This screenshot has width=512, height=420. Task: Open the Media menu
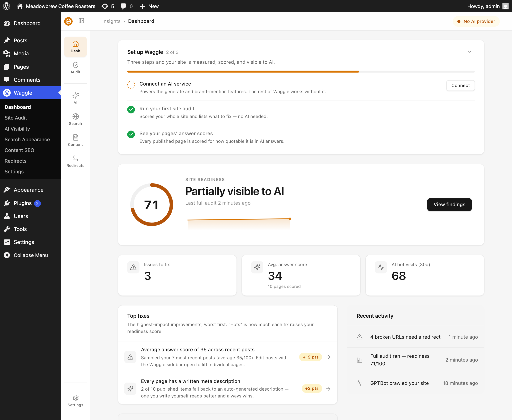click(x=31, y=53)
